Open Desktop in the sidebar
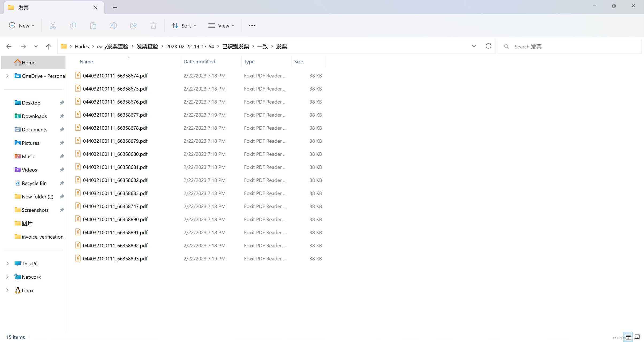 [x=31, y=103]
